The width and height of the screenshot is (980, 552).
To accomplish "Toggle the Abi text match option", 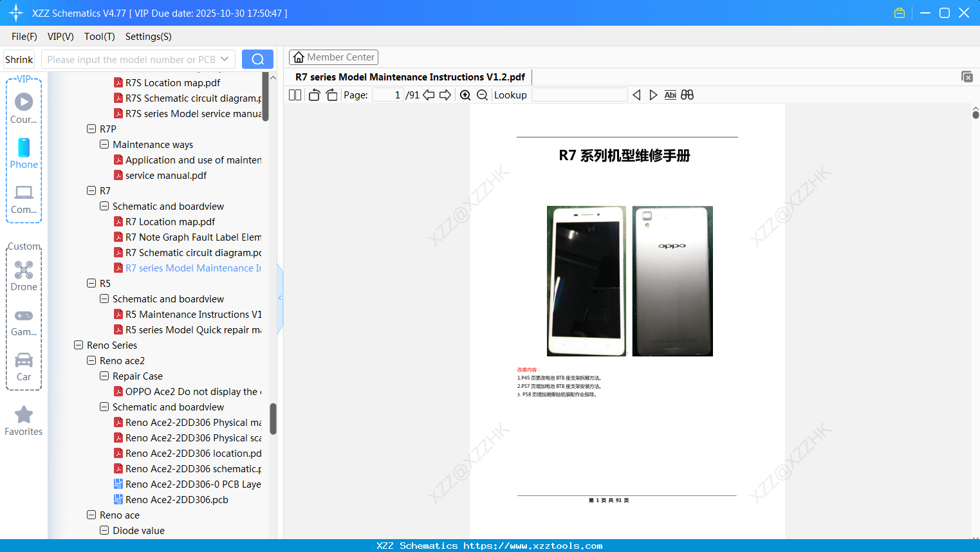I will point(670,95).
